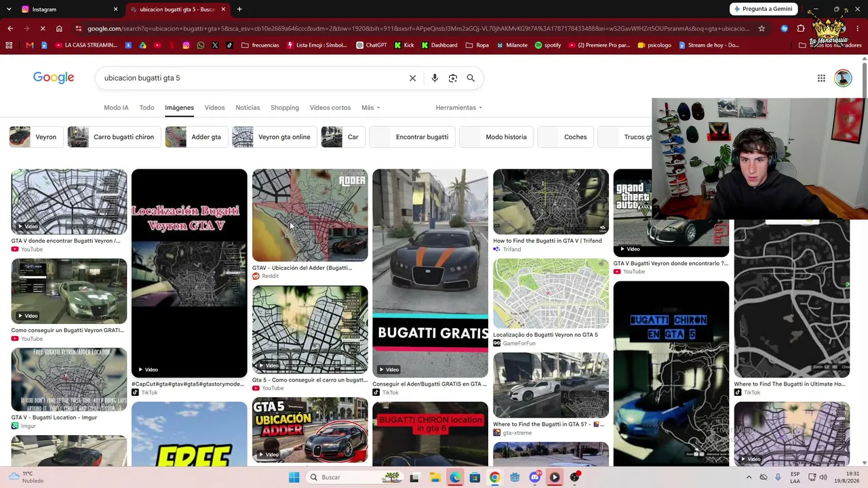Viewport: 868px width, 488px height.
Task: Open the frecuencias bookmark folder
Action: point(260,45)
